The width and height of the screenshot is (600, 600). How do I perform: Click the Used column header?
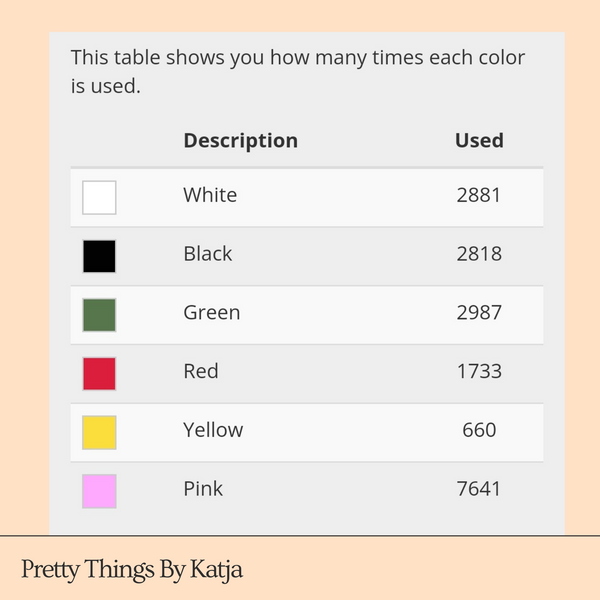(479, 141)
